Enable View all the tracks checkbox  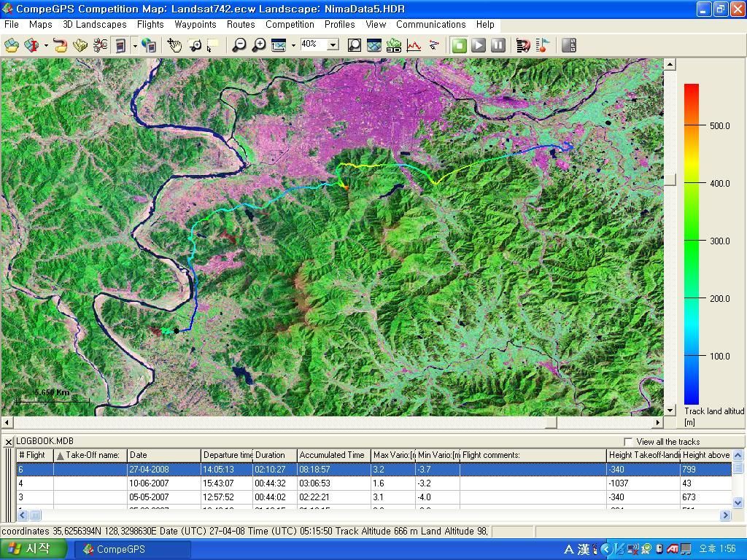[x=628, y=441]
